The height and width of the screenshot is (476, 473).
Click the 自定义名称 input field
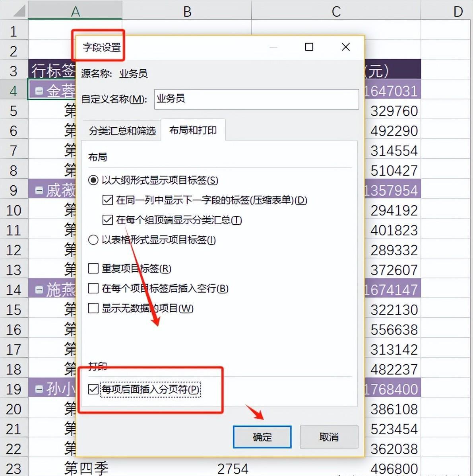click(x=256, y=99)
